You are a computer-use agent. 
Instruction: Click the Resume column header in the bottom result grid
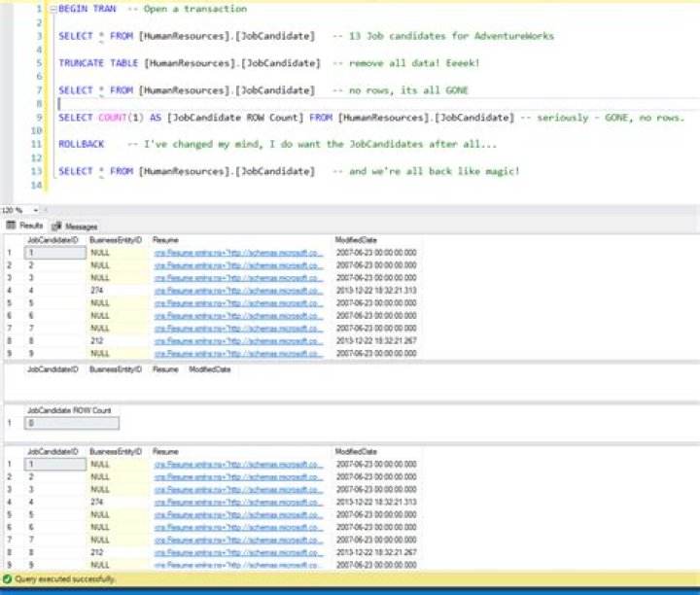pyautogui.click(x=165, y=452)
